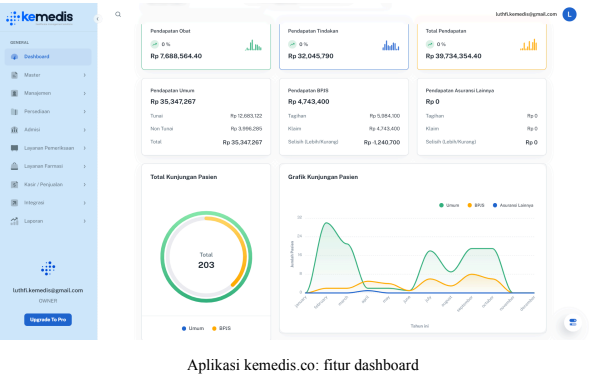Click blue bar chart icon in Pendapatan Tindakan
Viewport: 589px width, 377px height.
pyautogui.click(x=391, y=45)
